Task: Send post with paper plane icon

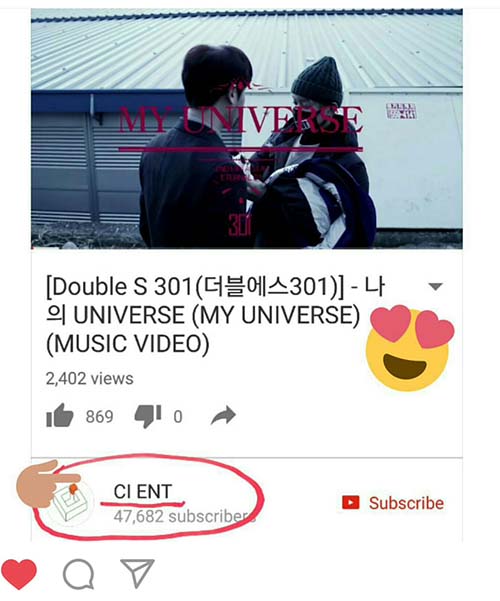Action: click(137, 573)
